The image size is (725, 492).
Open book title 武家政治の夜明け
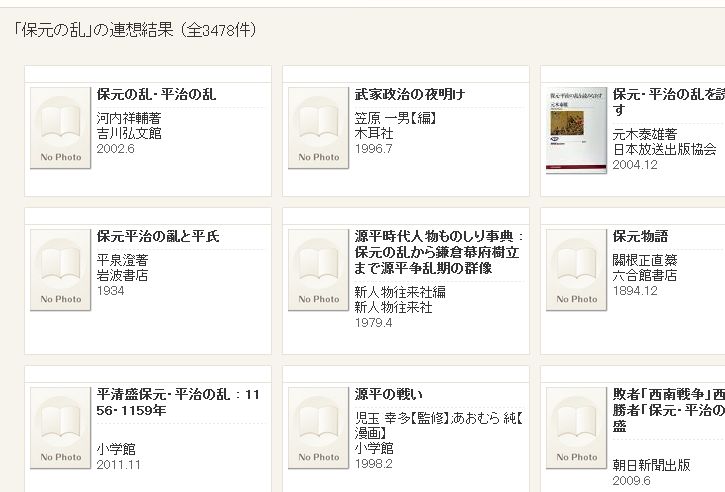click(x=410, y=94)
